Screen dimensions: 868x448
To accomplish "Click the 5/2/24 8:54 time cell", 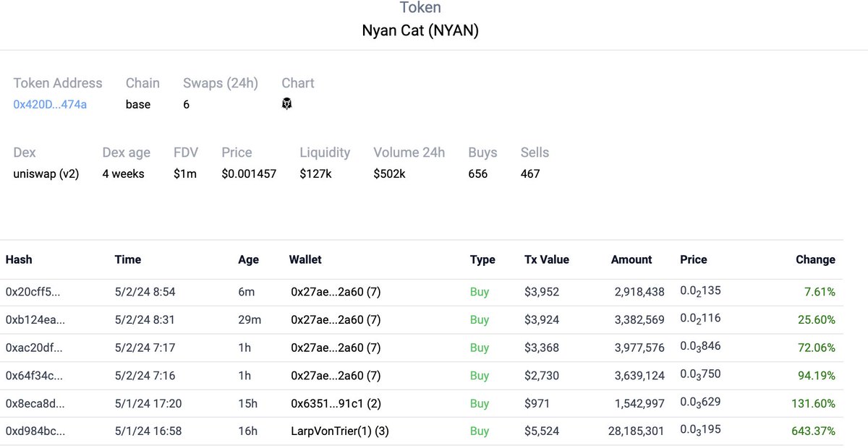I will point(145,292).
